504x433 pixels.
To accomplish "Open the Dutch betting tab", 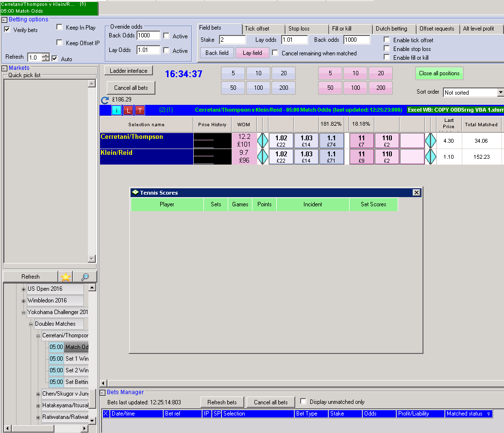I will pyautogui.click(x=394, y=29).
